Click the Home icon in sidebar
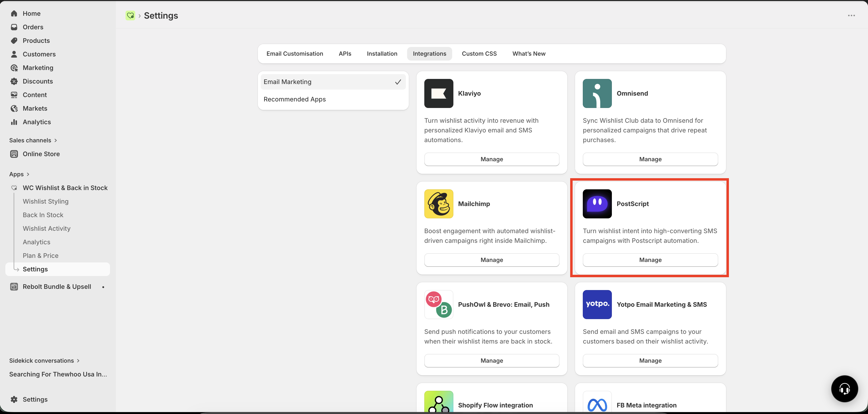The width and height of the screenshot is (868, 414). (14, 14)
